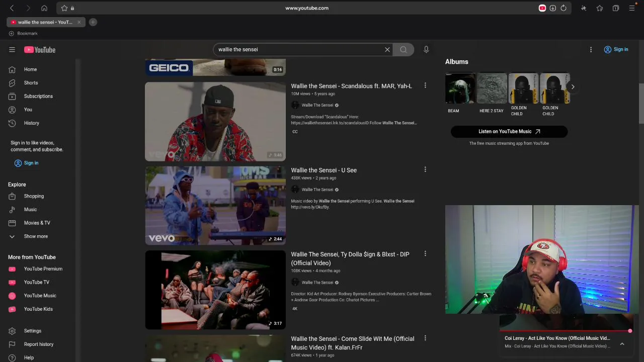The height and width of the screenshot is (362, 644).
Task: Play the U See video thumbnail
Action: point(215,206)
